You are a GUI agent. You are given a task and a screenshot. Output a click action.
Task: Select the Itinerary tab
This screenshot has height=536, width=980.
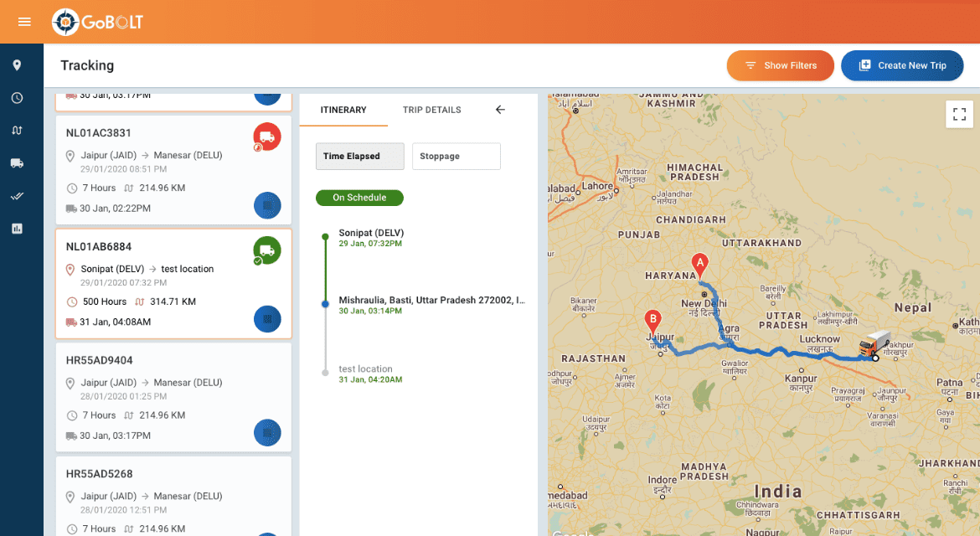[x=343, y=110]
